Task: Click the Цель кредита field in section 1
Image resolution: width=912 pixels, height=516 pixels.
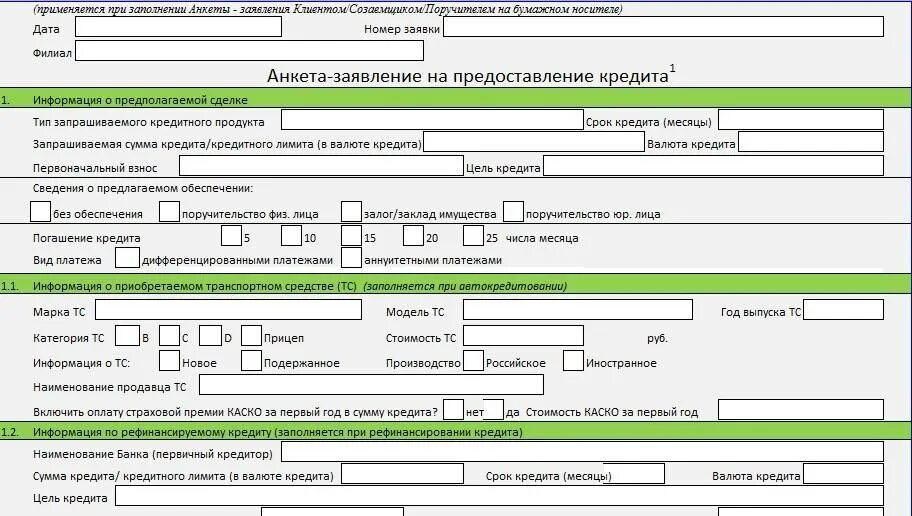Action: (713, 166)
